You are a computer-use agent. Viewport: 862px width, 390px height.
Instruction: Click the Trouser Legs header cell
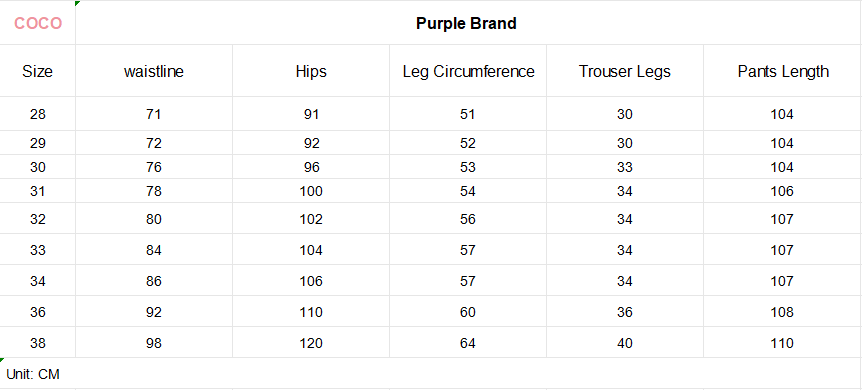point(625,71)
